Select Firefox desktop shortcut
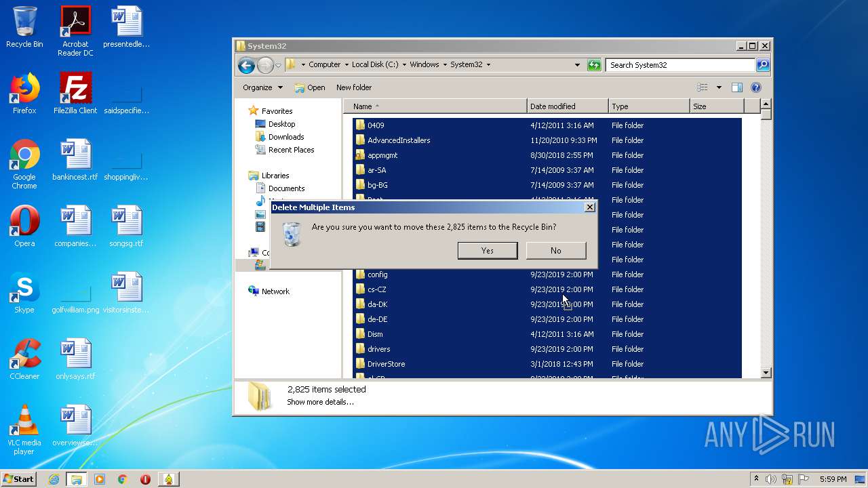The width and height of the screenshot is (868, 488). pos(24,94)
